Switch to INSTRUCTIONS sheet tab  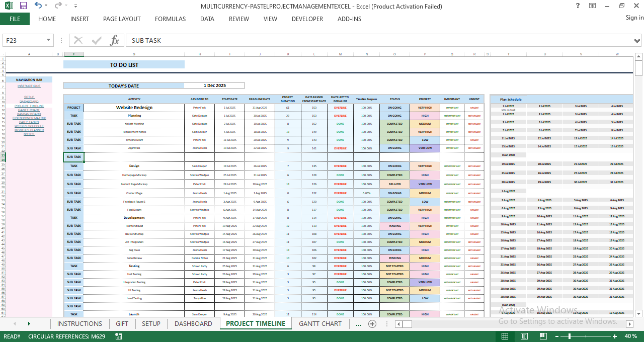(x=79, y=323)
